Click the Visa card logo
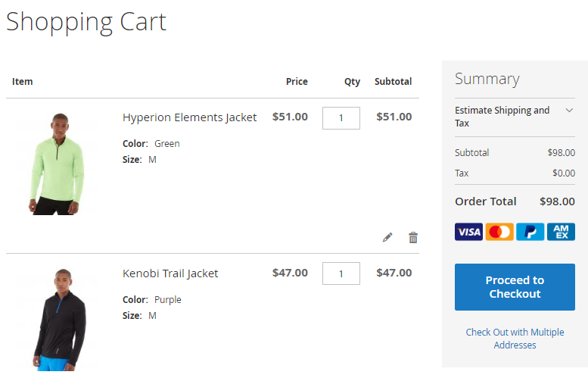Screen dimensions: 588x378 (x=468, y=232)
